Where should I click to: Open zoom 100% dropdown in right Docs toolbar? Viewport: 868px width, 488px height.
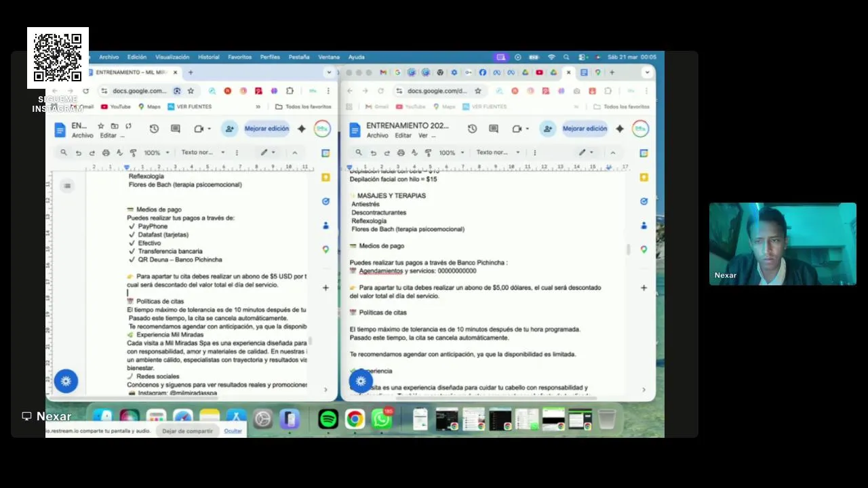click(452, 152)
